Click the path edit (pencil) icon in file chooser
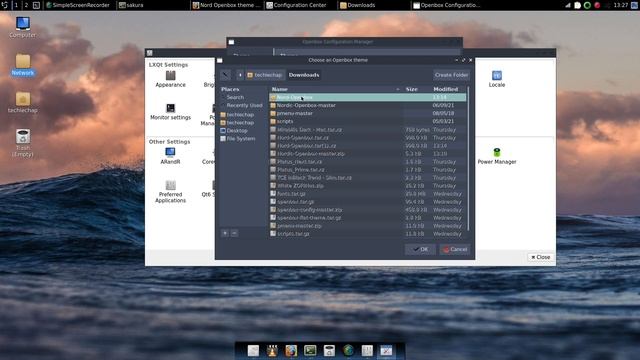The width and height of the screenshot is (640, 360). pos(225,75)
